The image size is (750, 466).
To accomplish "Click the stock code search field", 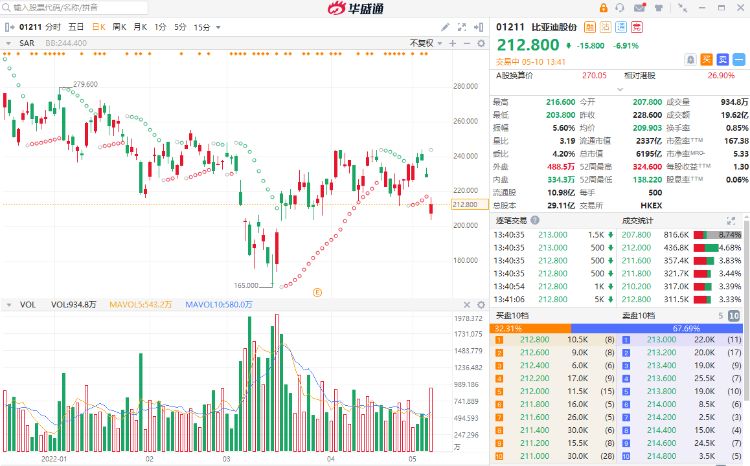I will 75,8.
